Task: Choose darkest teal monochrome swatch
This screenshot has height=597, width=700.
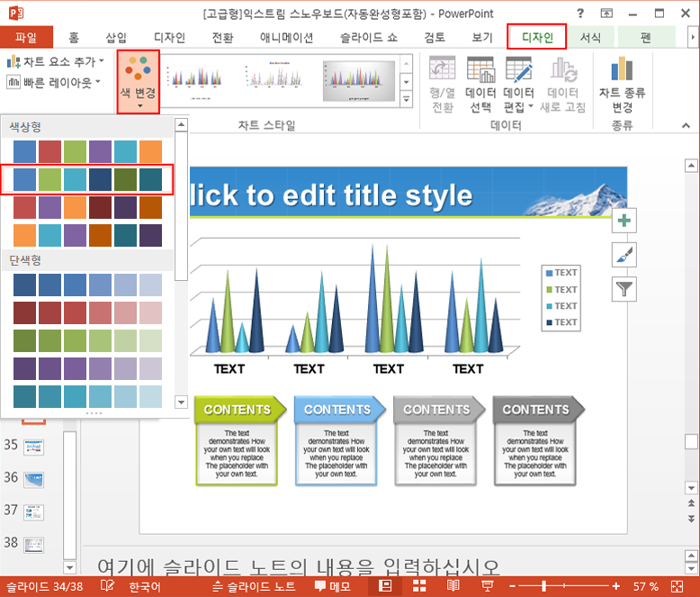Action: point(24,397)
